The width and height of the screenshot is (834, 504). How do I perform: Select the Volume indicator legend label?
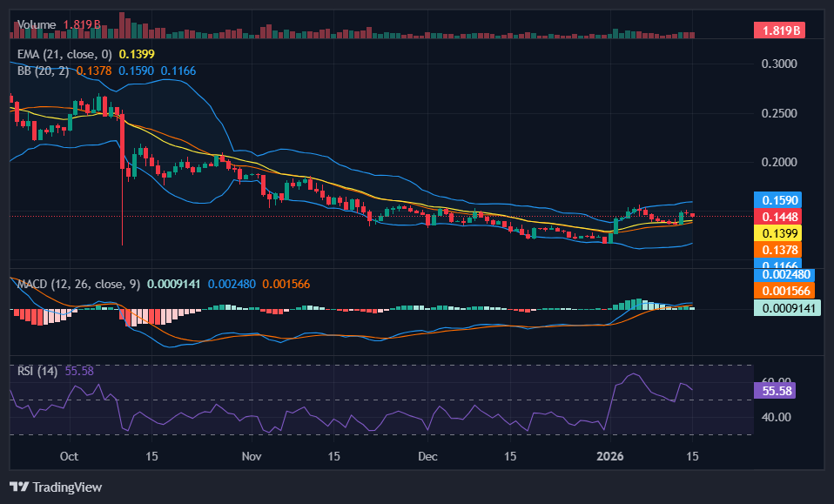[x=37, y=25]
